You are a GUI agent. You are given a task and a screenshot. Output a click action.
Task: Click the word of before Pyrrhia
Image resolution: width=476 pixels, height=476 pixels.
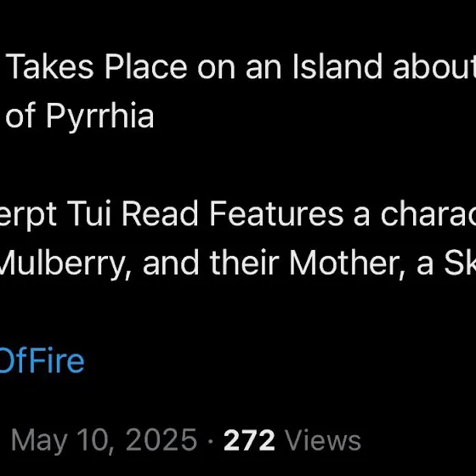(x=20, y=116)
